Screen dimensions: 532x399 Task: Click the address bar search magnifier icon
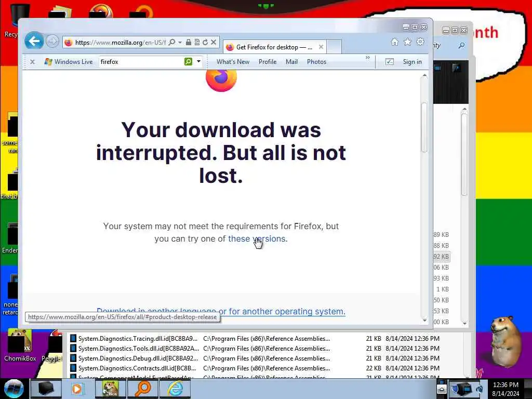[171, 42]
